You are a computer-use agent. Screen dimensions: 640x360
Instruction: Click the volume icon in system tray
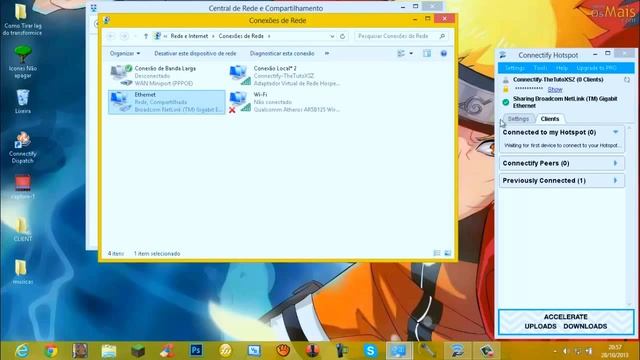(566, 351)
